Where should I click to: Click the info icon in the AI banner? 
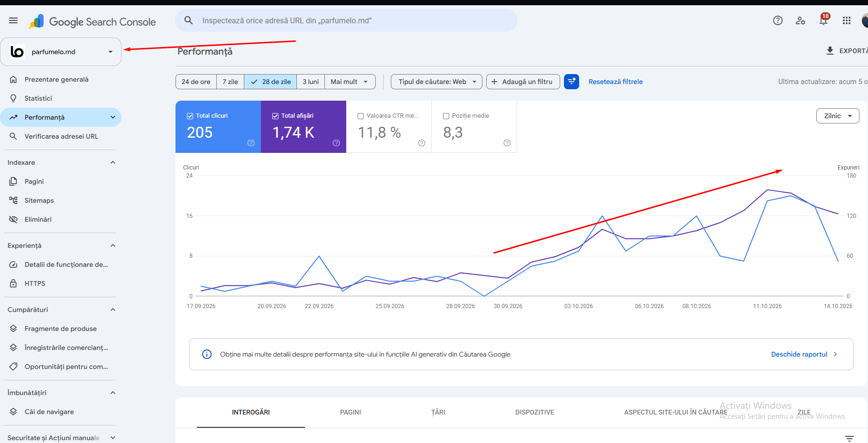[207, 354]
